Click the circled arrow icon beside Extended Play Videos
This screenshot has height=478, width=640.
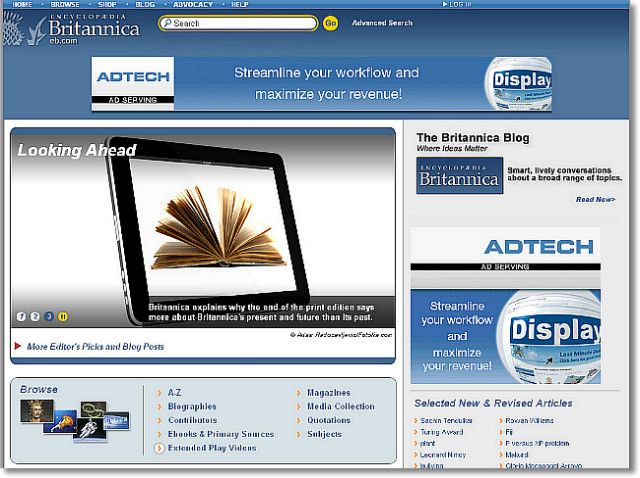coord(159,448)
